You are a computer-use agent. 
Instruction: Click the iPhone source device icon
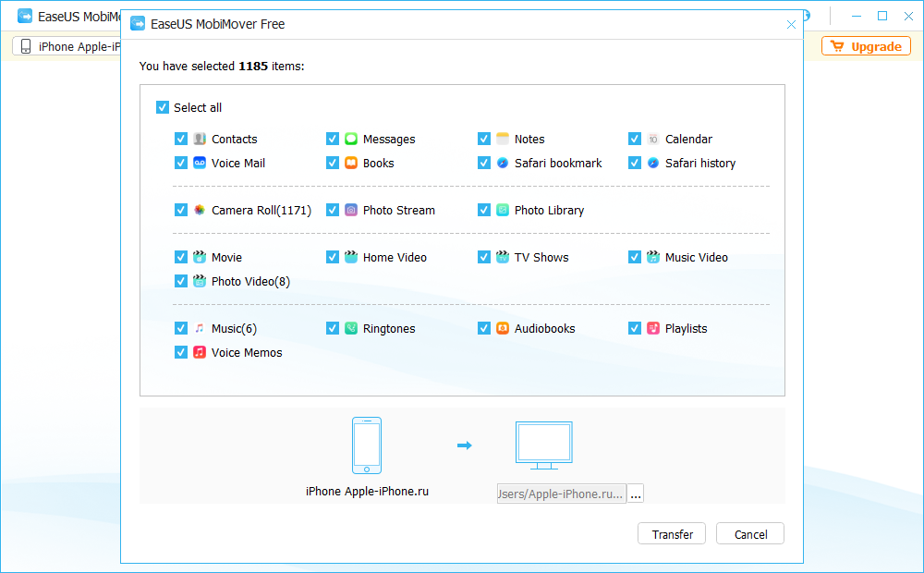(367, 445)
